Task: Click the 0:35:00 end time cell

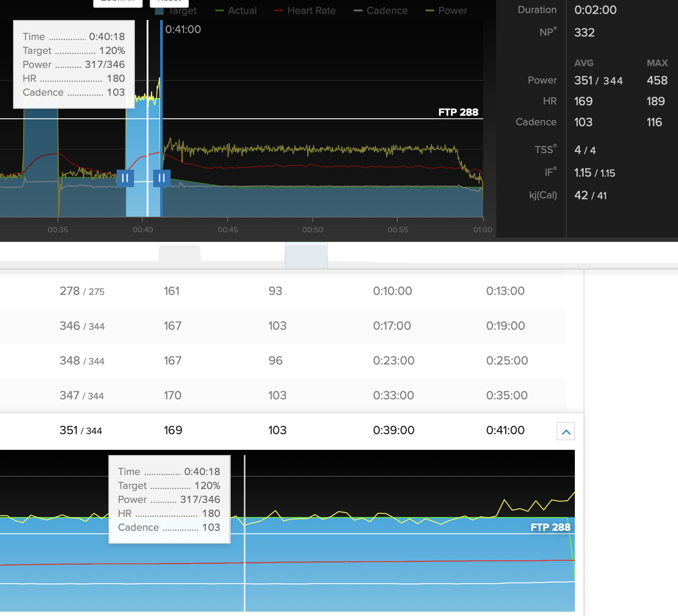Action: pyautogui.click(x=507, y=395)
